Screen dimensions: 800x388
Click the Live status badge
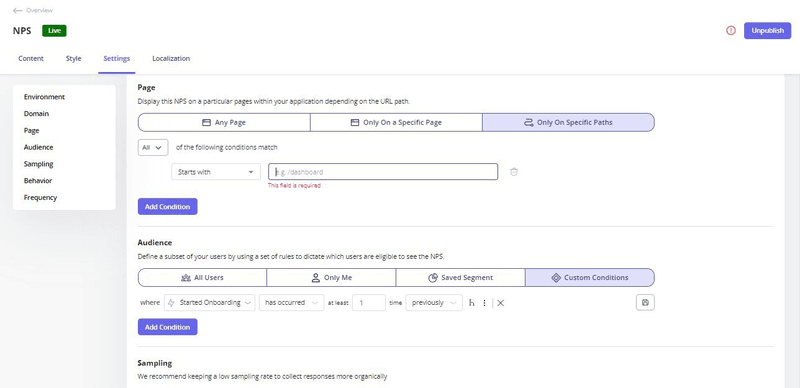(55, 31)
